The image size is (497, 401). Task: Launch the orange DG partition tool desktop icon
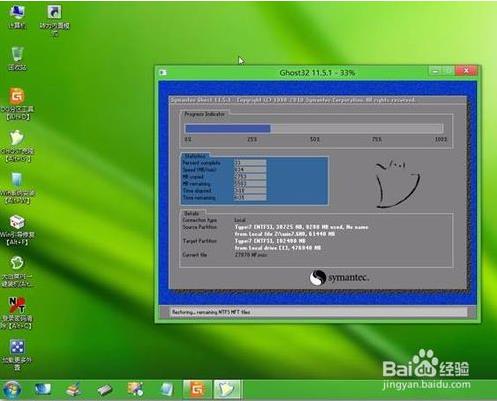(x=17, y=103)
